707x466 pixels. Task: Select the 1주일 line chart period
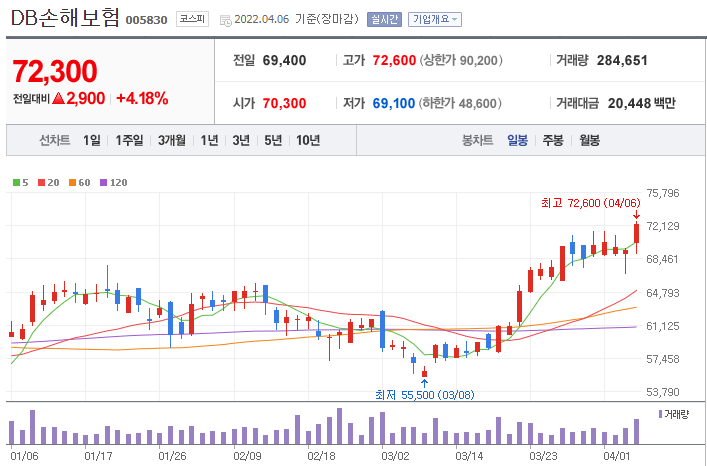[x=129, y=140]
